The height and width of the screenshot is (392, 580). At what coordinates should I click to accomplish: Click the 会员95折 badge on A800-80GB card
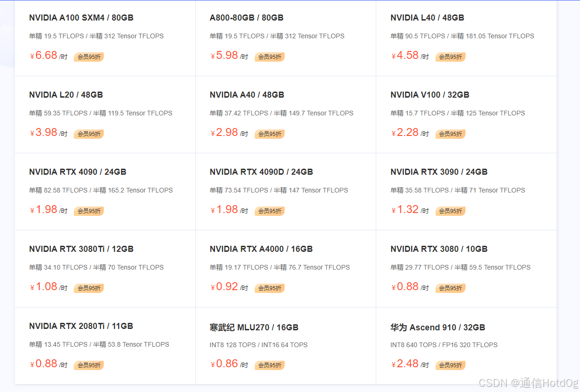click(270, 57)
